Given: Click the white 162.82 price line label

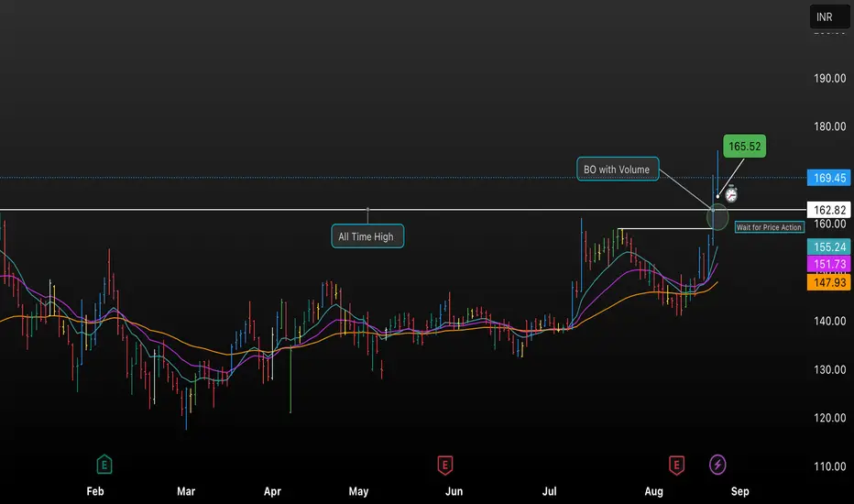Looking at the screenshot, I should tap(829, 210).
